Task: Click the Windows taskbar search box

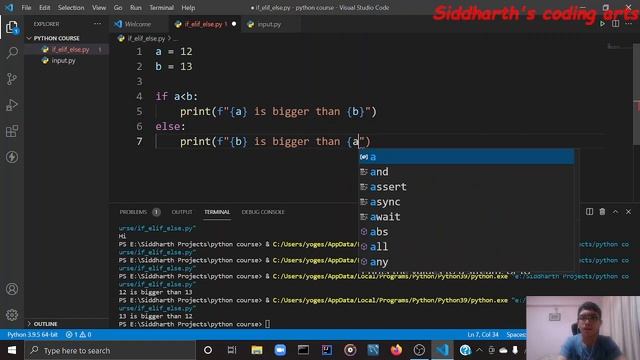Action: (x=110, y=350)
